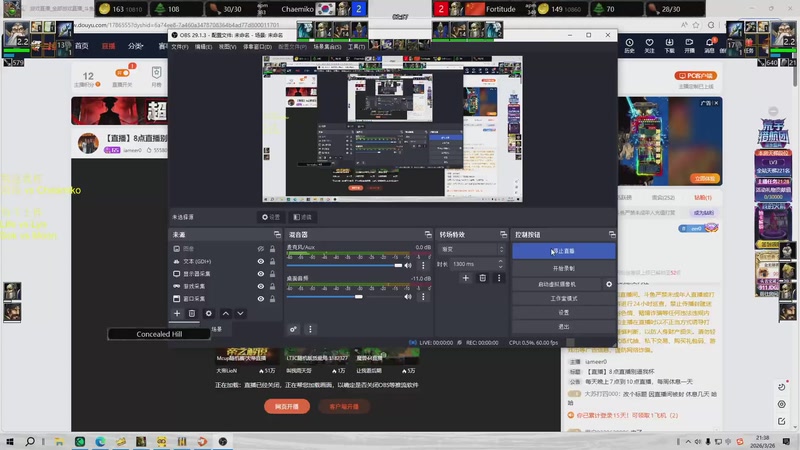Click the orange 网页开播 button on Douyu
The image size is (800, 450).
[287, 407]
